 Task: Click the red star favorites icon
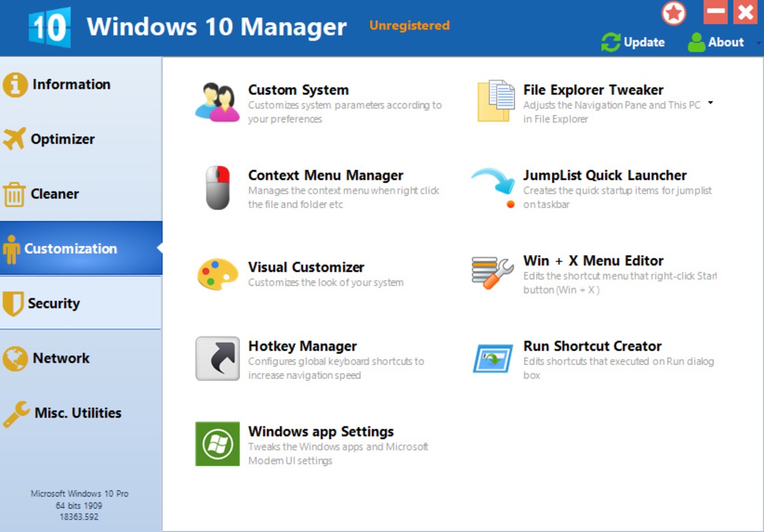[673, 13]
